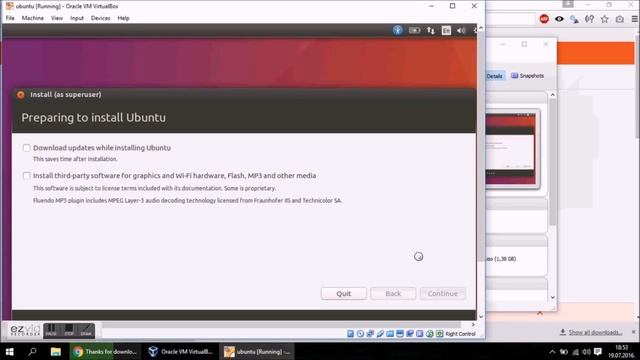This screenshot has width=640, height=360.
Task: Click VM preview thumbnail in VirtualBox Manager
Action: point(511,149)
